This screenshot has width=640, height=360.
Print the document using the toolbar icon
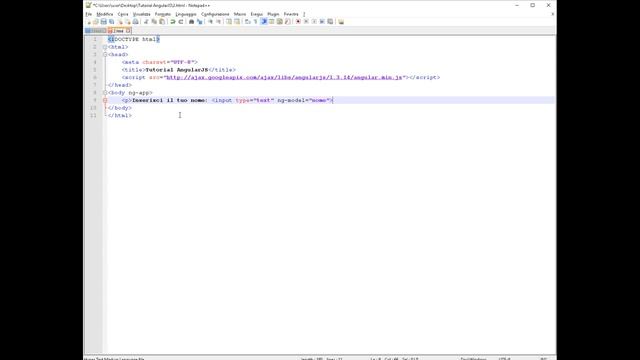(x=136, y=22)
